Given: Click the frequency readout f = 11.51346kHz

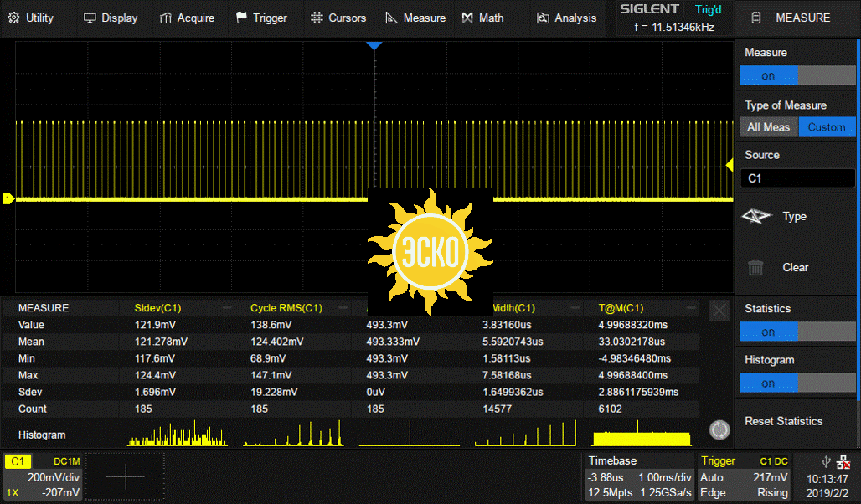Looking at the screenshot, I should (x=673, y=27).
